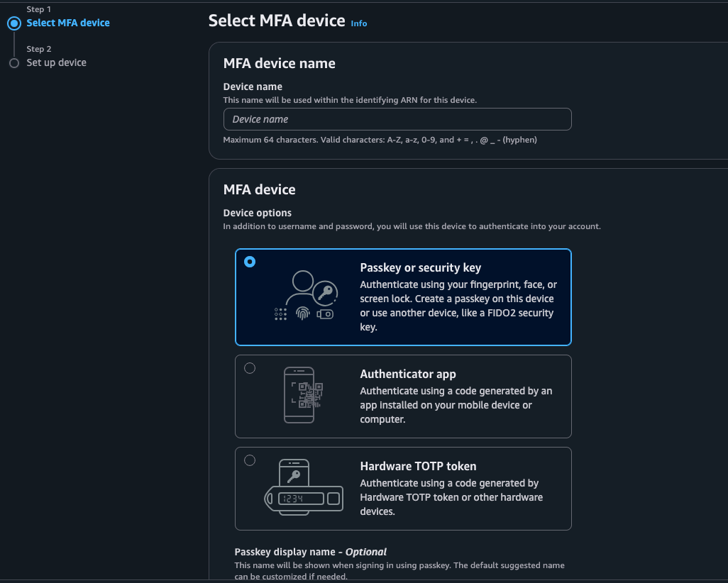
Task: Click the Set up device step label
Action: click(56, 62)
